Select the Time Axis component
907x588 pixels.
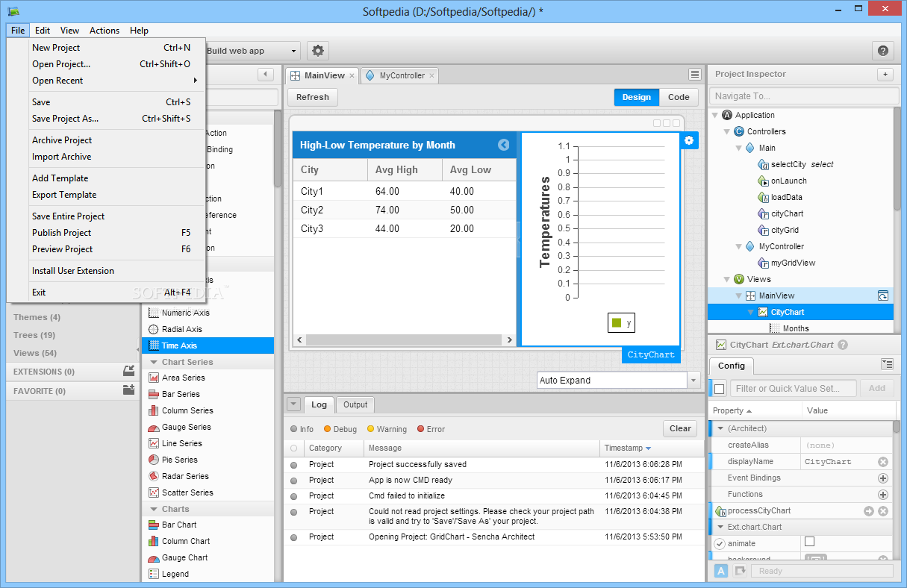click(x=208, y=345)
